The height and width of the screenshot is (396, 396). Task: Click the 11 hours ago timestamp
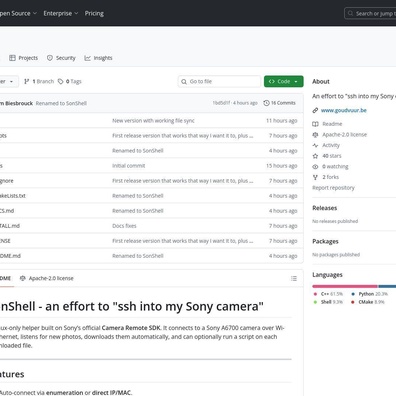click(x=282, y=121)
